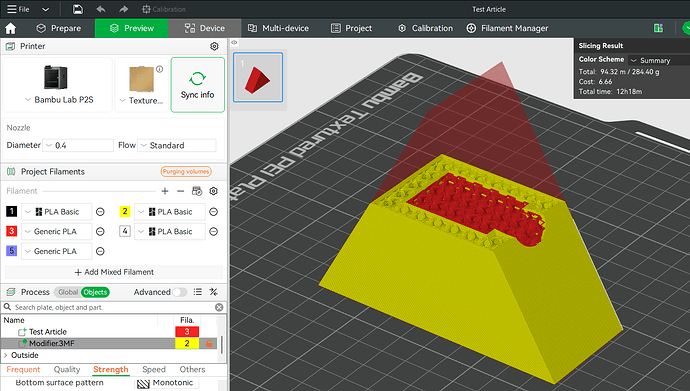Image resolution: width=690 pixels, height=391 pixels.
Task: Click the object search field
Action: coord(114,307)
